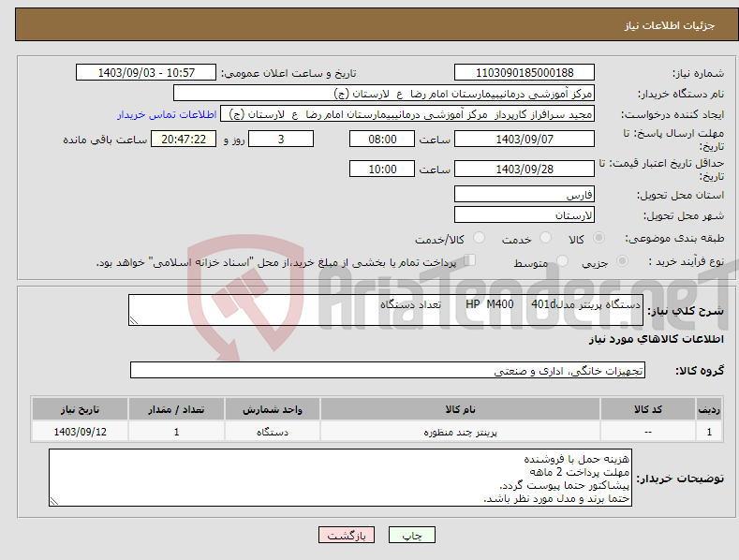Image resolution: width=739 pixels, height=560 pixels.
Task: Click the چاپ (print) button
Action: 411,535
